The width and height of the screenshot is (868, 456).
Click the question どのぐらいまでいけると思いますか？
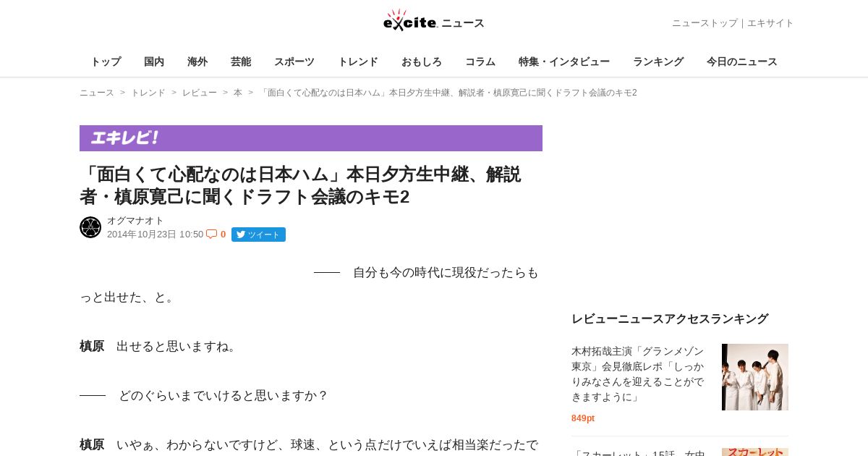(x=224, y=395)
